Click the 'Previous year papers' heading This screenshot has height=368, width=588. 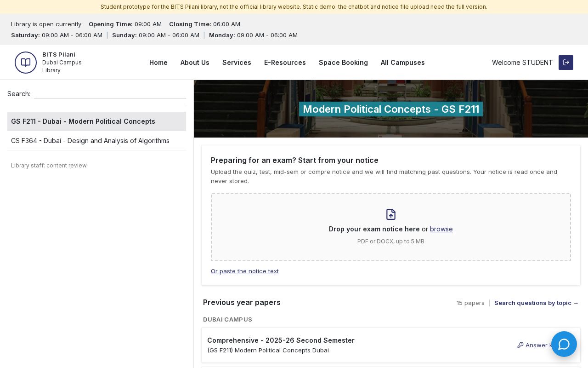coord(242,302)
